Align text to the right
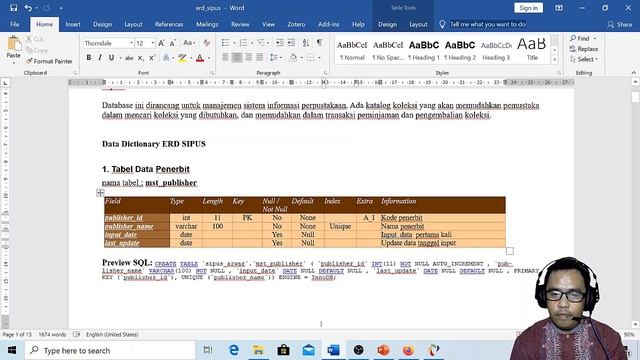Viewport: 640px width, 360px height. [x=248, y=58]
